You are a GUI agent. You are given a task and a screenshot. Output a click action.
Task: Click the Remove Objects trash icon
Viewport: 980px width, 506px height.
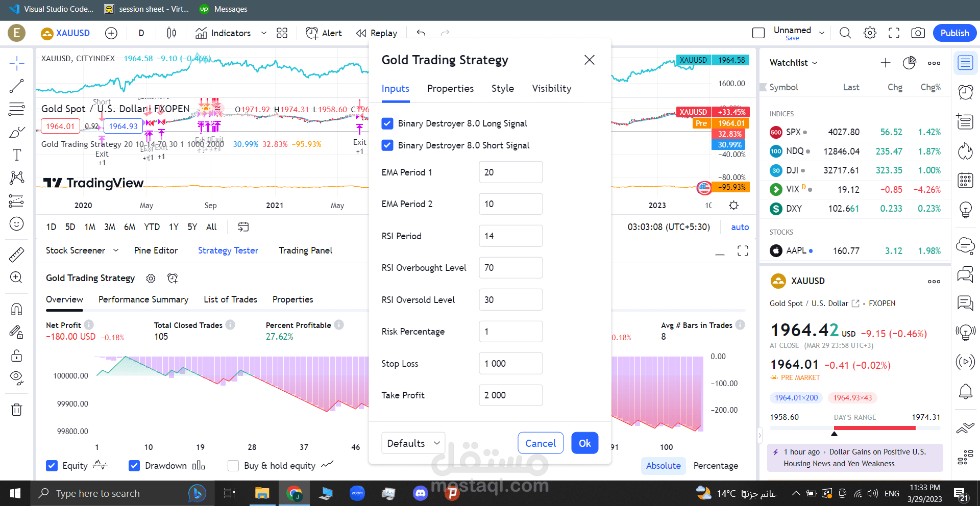[17, 409]
